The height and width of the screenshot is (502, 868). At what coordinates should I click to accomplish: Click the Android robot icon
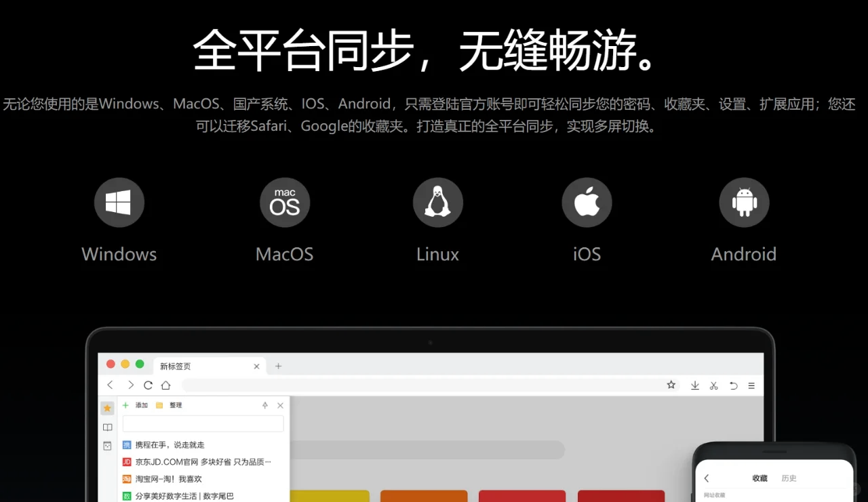pyautogui.click(x=744, y=203)
